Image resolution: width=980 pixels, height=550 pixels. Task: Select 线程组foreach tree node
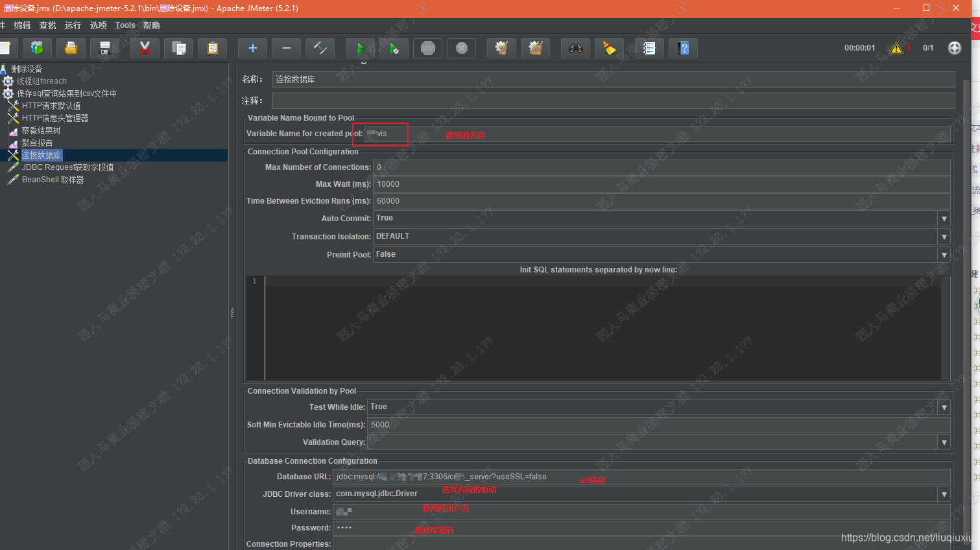pos(42,81)
